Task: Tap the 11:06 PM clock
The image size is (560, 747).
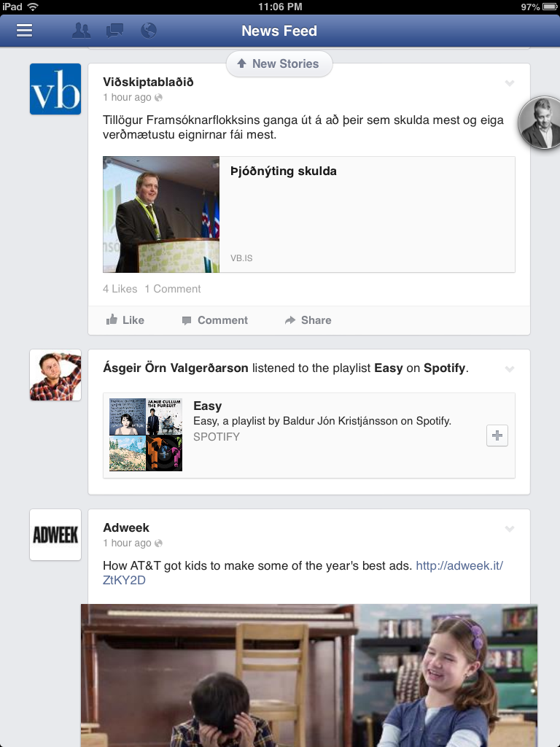Action: 280,7
